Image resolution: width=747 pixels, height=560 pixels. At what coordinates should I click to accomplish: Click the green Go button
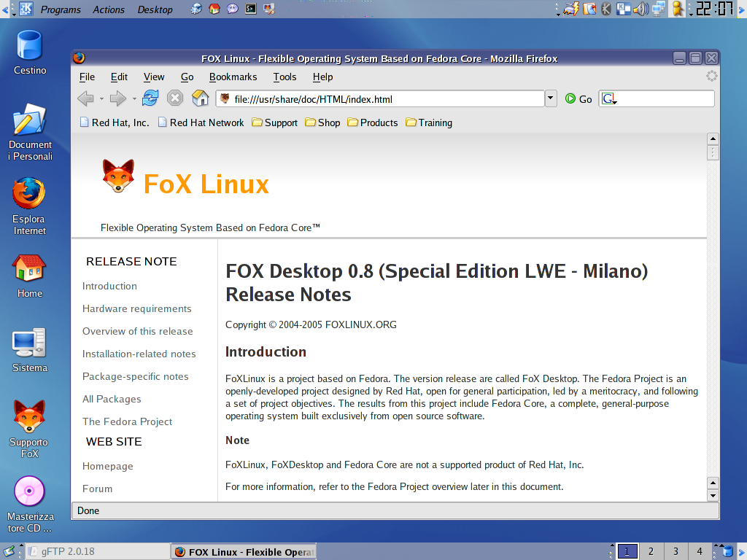click(x=578, y=99)
